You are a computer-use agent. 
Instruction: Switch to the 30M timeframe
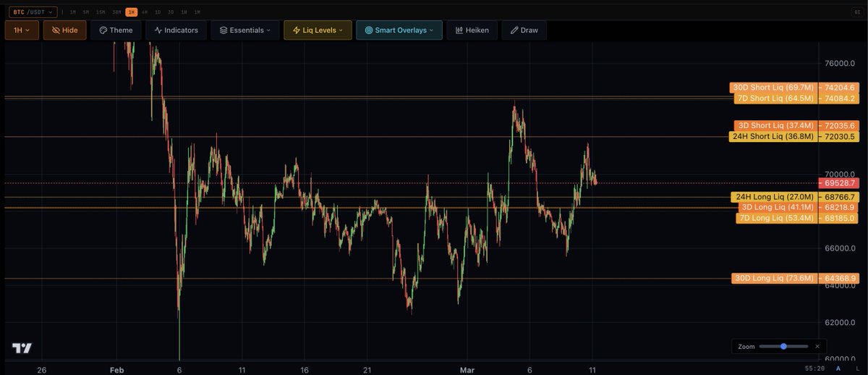(116, 12)
